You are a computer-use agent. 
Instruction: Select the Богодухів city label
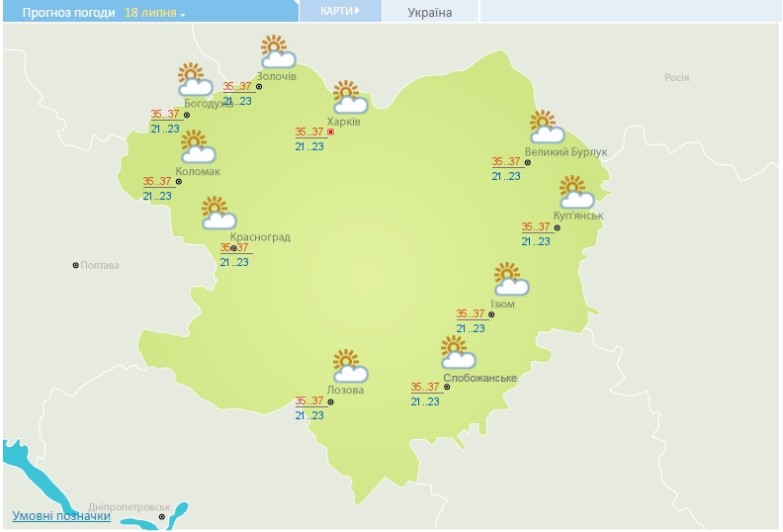209,104
